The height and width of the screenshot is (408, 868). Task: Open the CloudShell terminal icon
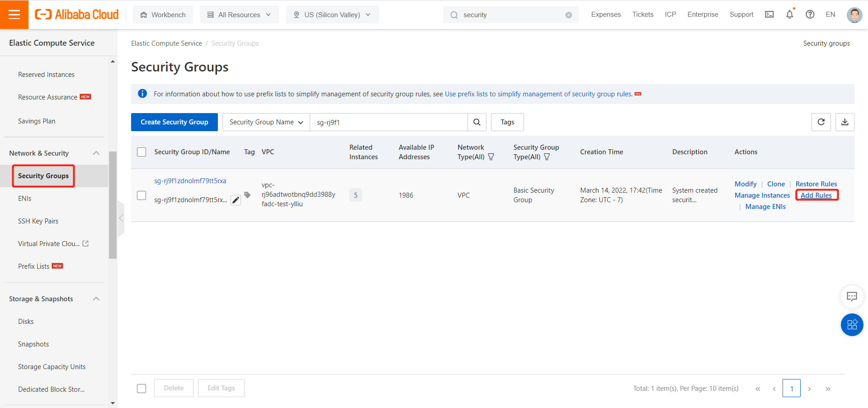(x=769, y=14)
